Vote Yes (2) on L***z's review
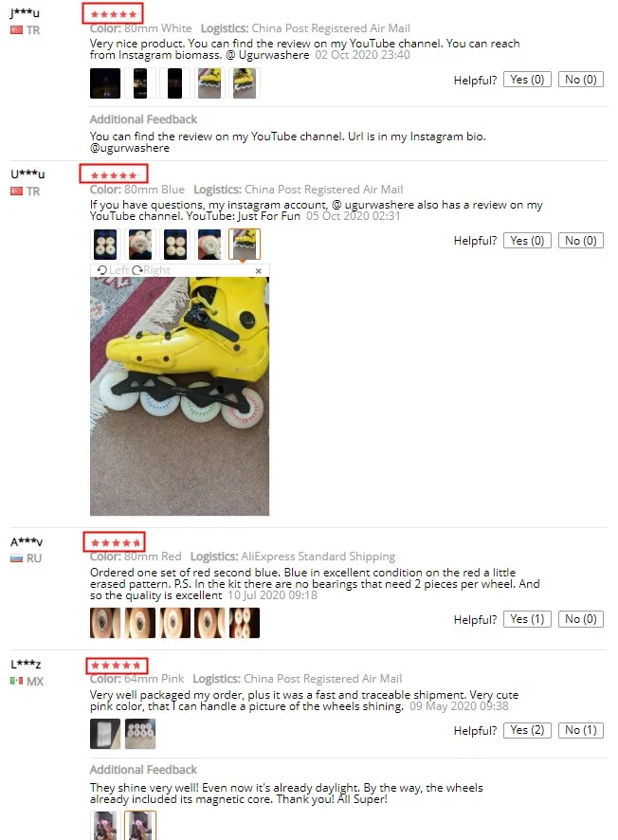The width and height of the screenshot is (618, 840). coord(527,730)
